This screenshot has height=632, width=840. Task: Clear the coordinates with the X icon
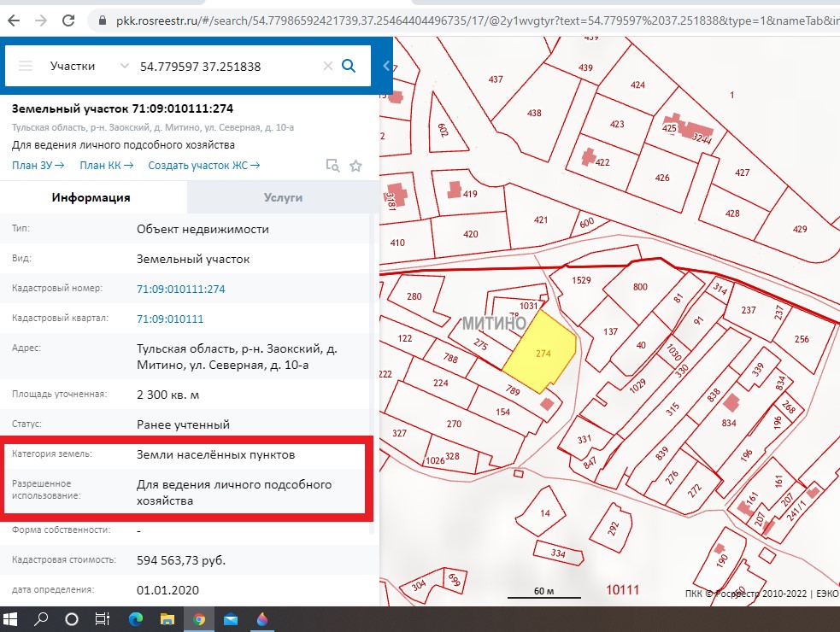click(328, 66)
